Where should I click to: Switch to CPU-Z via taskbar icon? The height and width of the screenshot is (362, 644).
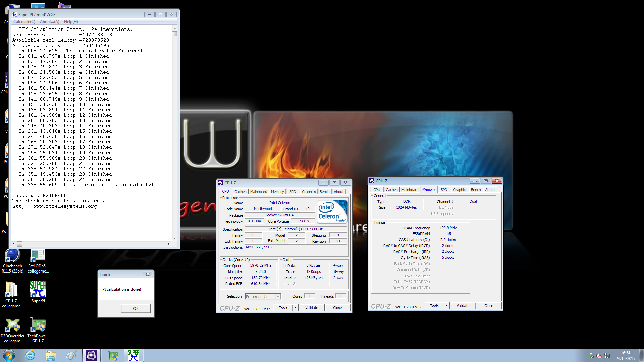[91, 355]
